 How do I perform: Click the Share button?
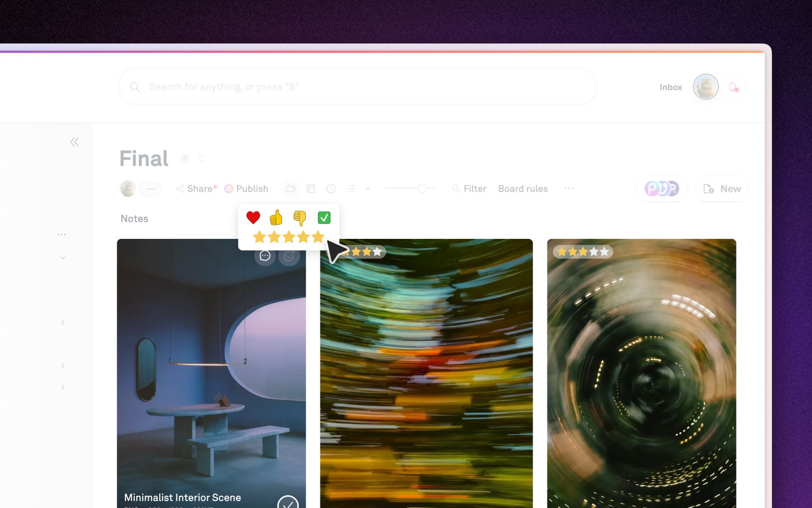point(196,189)
